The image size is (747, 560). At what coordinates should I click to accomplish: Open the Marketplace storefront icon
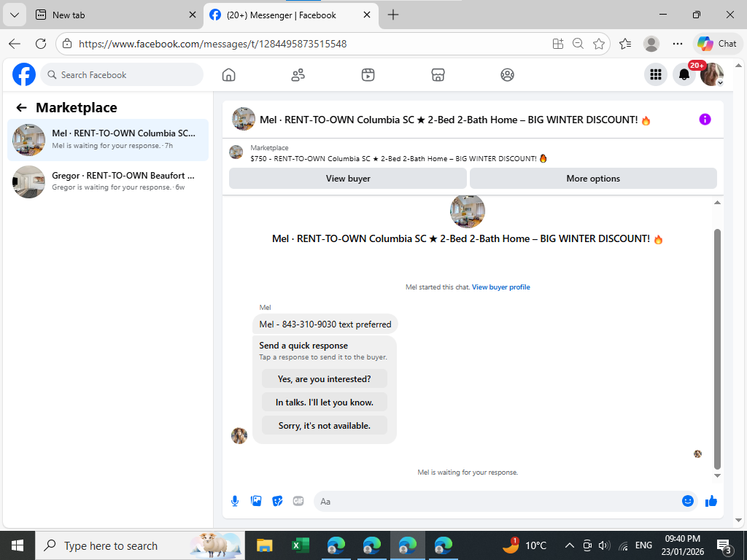click(x=438, y=75)
